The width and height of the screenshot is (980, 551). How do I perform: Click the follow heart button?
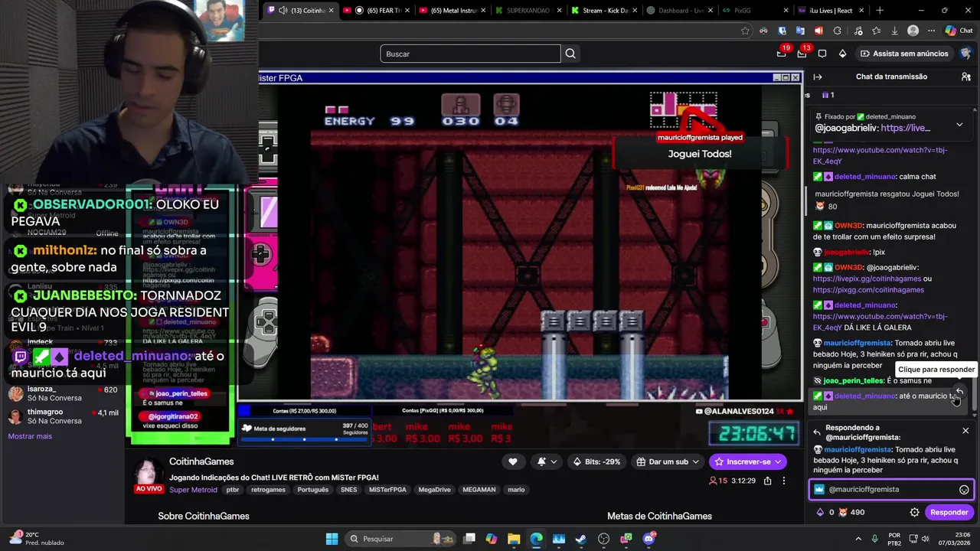click(513, 461)
